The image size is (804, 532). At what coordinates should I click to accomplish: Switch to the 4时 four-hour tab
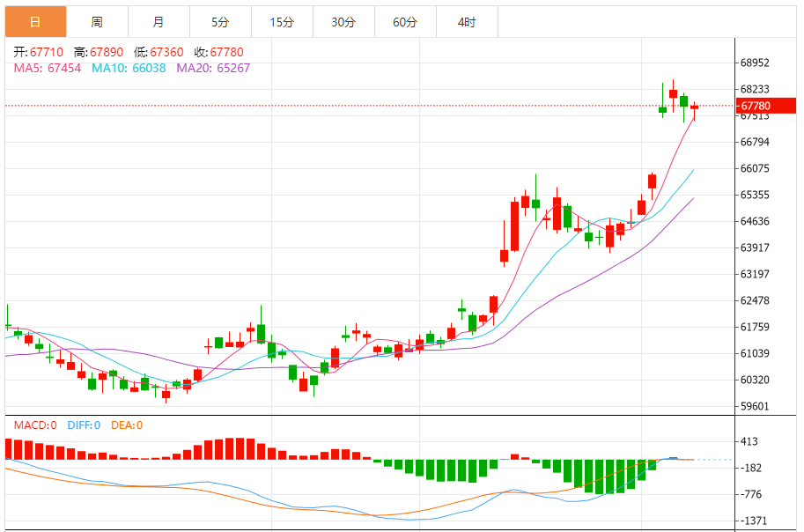coord(467,22)
